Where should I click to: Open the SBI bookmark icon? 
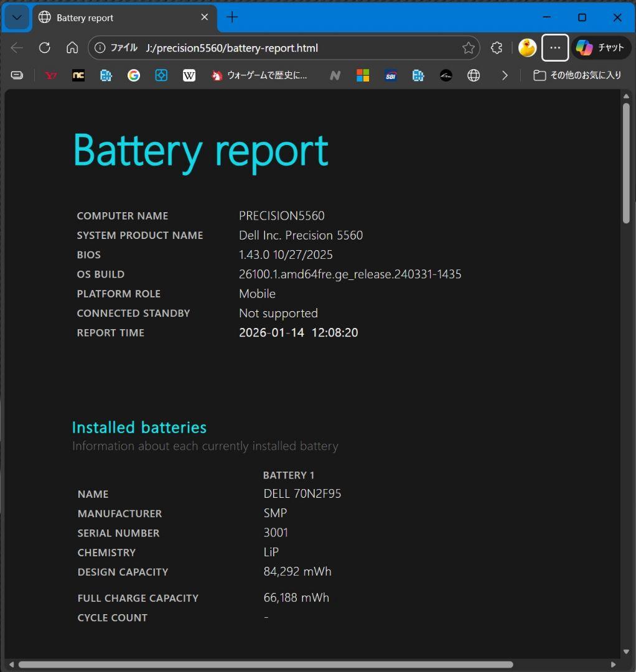click(391, 75)
